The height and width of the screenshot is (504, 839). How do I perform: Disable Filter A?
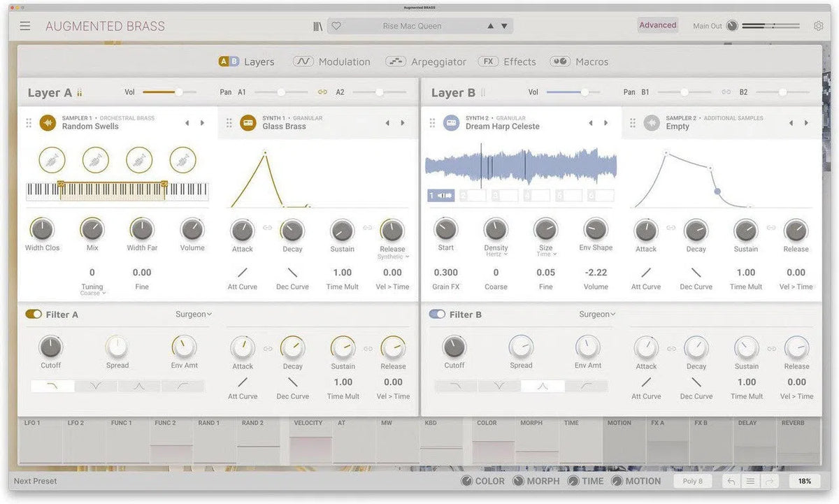click(x=34, y=314)
